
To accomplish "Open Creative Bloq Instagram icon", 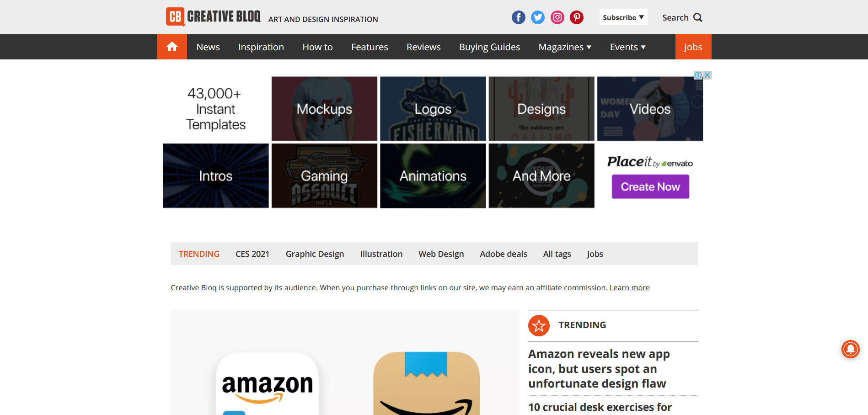I will [x=557, y=17].
